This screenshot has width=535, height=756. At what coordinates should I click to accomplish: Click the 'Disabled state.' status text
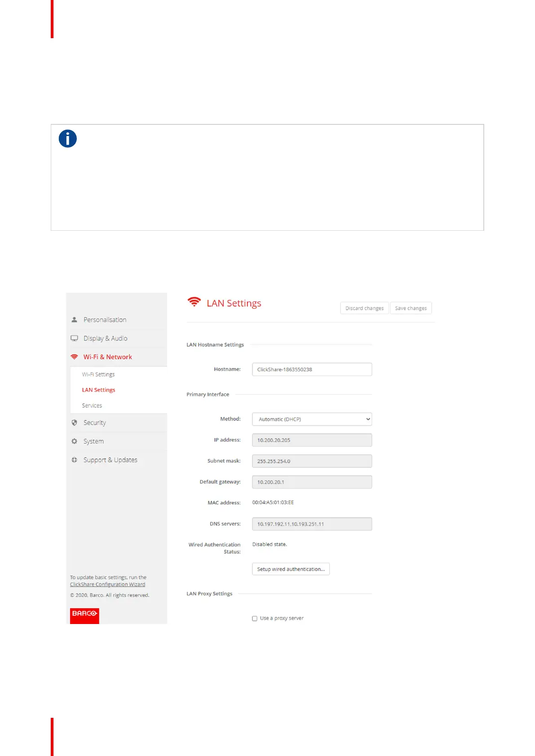point(270,544)
